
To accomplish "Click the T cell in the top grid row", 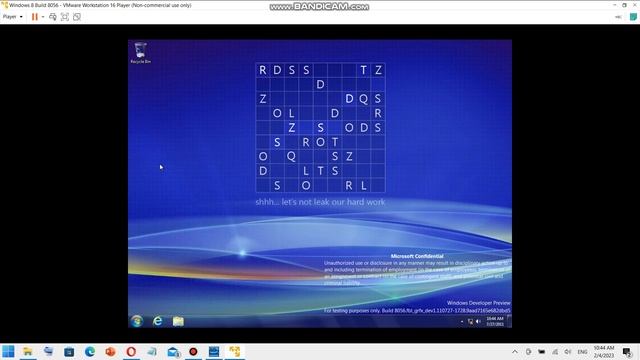I will point(363,70).
